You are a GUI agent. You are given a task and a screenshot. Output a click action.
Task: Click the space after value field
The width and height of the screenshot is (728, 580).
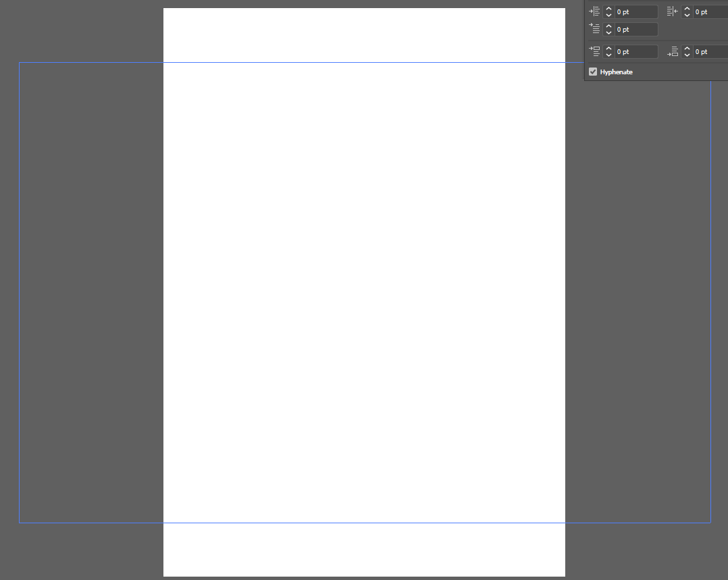click(710, 51)
